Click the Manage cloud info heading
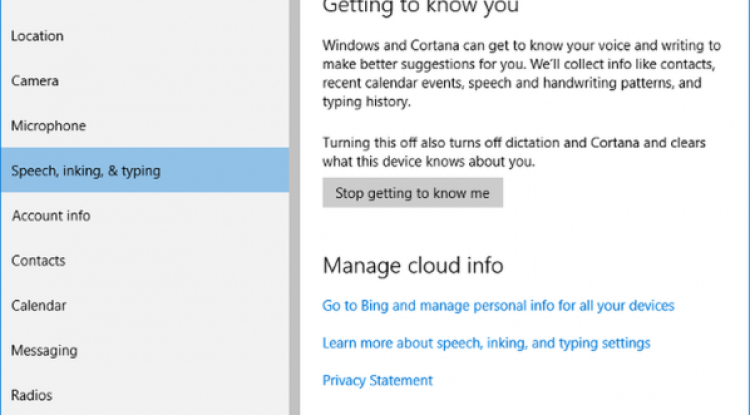 (413, 265)
